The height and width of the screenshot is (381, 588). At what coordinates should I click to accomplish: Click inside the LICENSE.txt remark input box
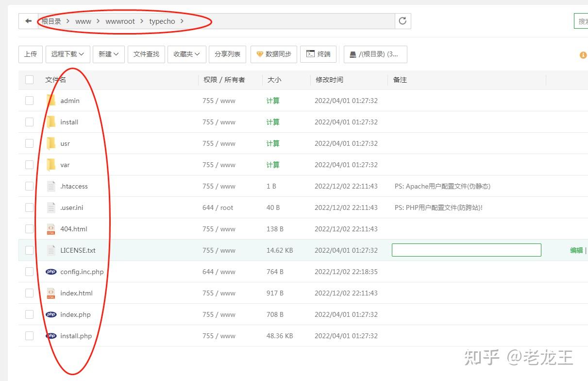pyautogui.click(x=466, y=250)
